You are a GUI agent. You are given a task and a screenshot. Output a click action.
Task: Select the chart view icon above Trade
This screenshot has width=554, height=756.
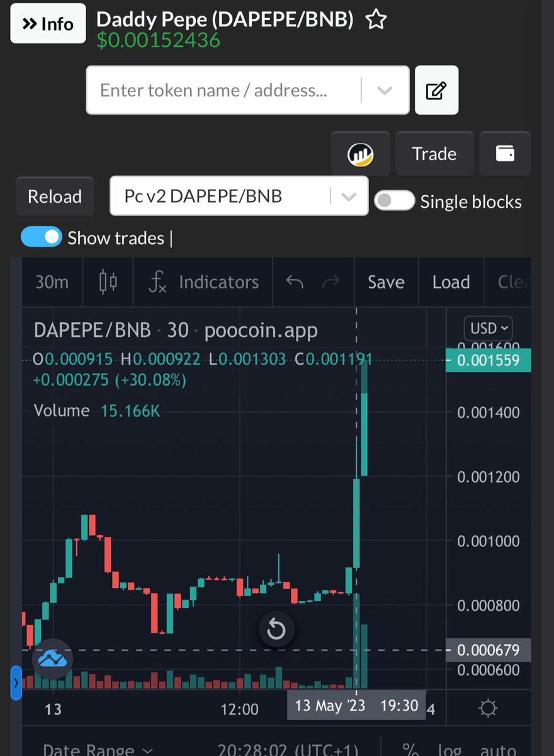click(x=359, y=153)
